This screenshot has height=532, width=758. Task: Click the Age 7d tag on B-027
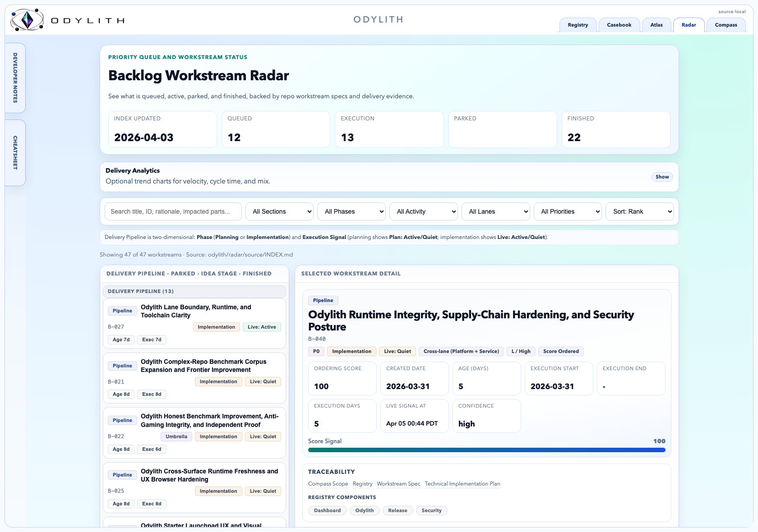(x=121, y=339)
